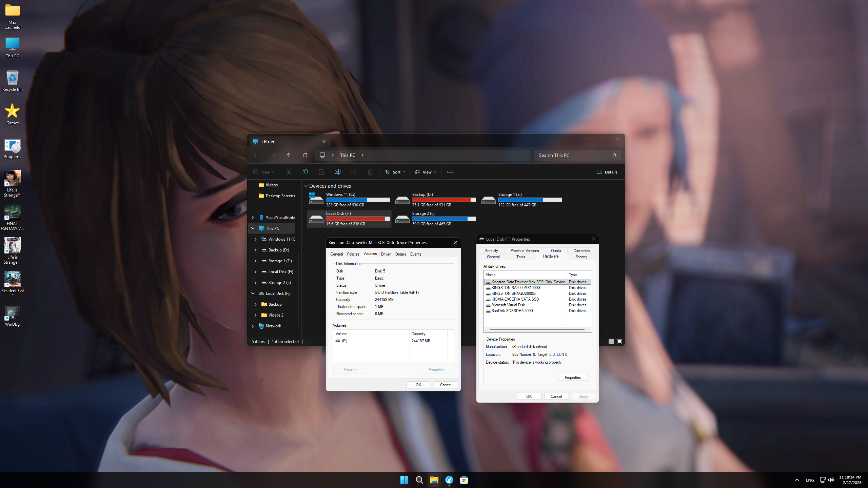Launch the Resident Evil 2 shortcut
Viewport: 868px width, 488px height.
coord(12,284)
